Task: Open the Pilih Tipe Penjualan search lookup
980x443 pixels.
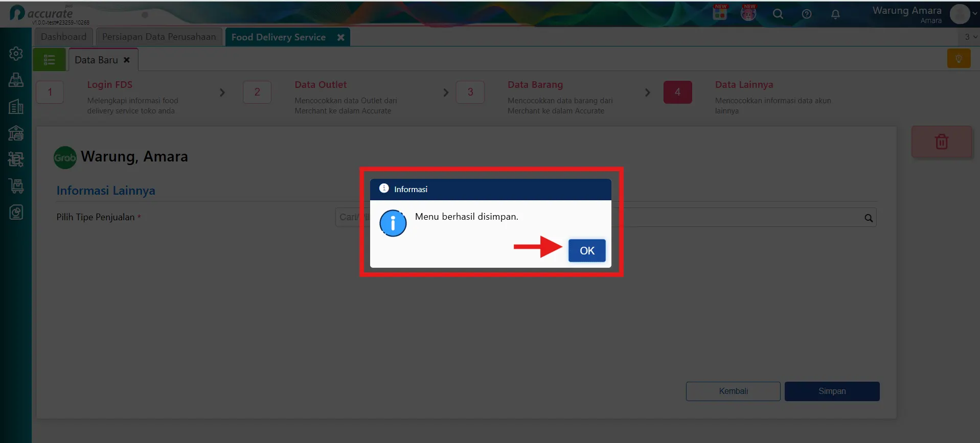Action: tap(868, 218)
